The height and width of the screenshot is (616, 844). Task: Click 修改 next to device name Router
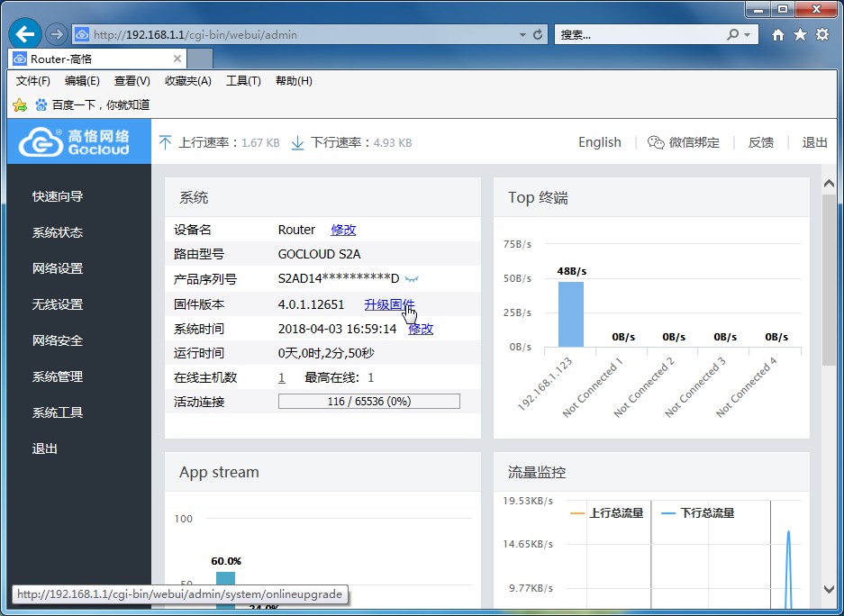coord(343,230)
